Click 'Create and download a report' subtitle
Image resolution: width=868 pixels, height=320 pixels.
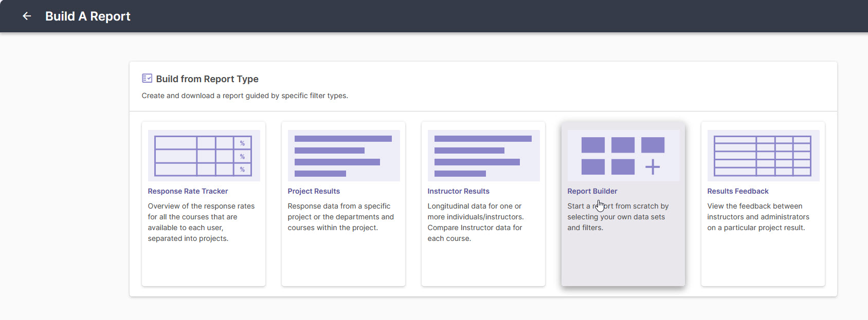pos(245,96)
